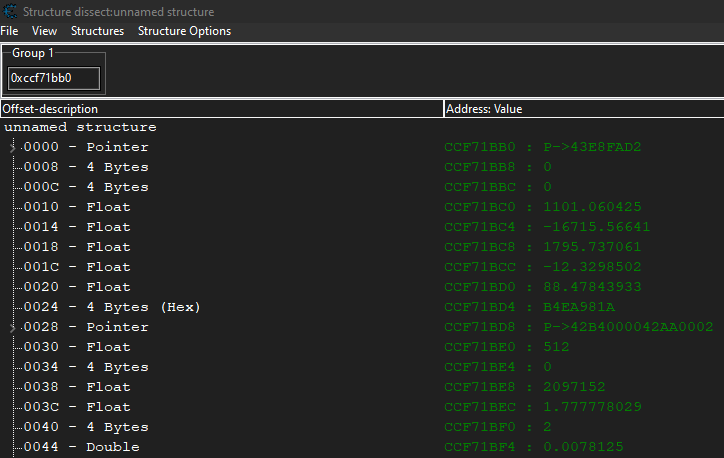Expand the 0028 Pointer tree node
This screenshot has height=458, width=724.
(x=13, y=328)
